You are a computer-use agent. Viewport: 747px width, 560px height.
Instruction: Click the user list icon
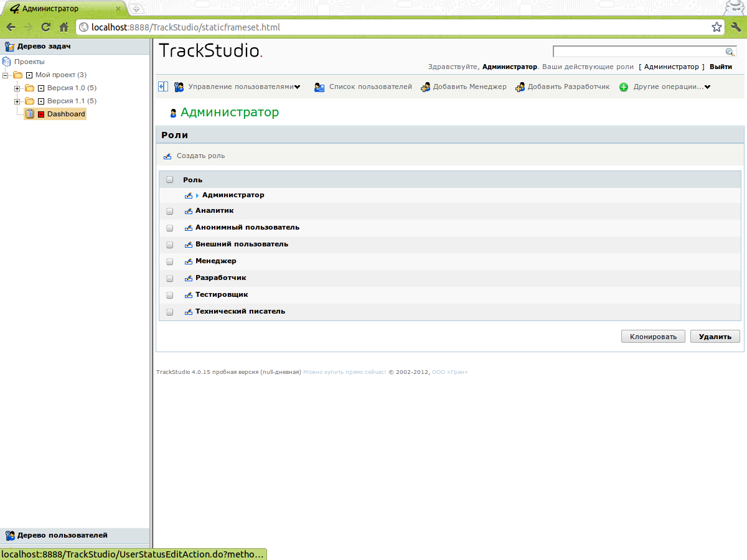tap(319, 87)
